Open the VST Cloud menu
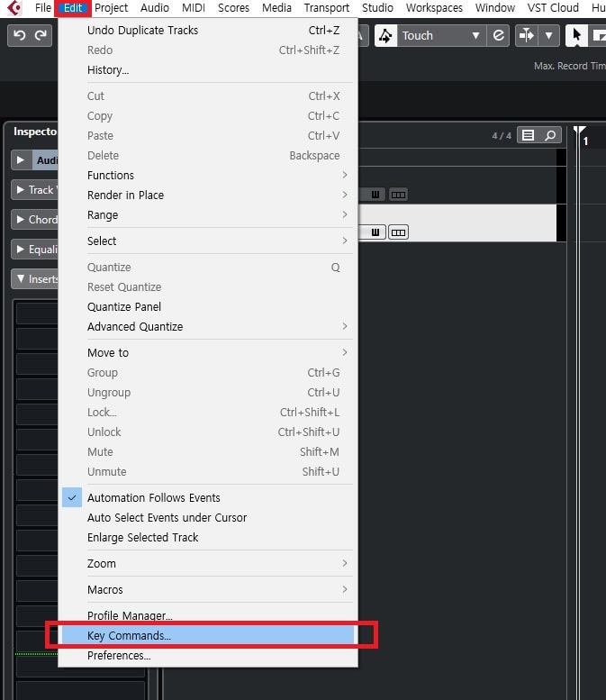 (553, 7)
